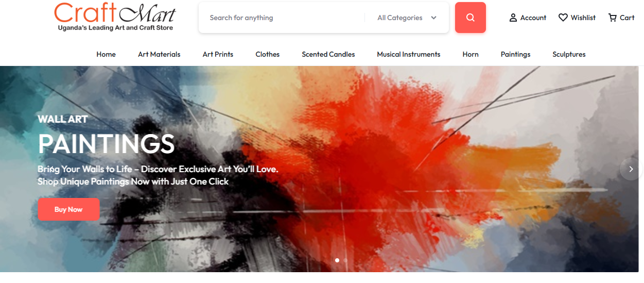Open the Paintings navigation link
The height and width of the screenshot is (283, 644).
click(x=515, y=54)
